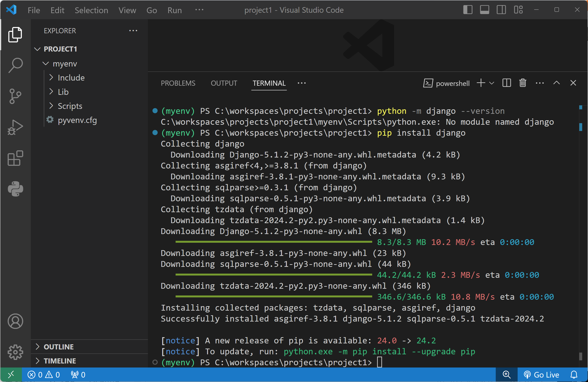
Task: Open Run and Debug view
Action: 15,127
